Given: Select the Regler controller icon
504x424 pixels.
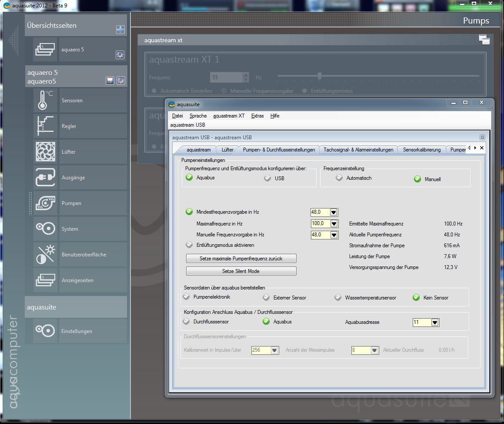Looking at the screenshot, I should (x=45, y=126).
